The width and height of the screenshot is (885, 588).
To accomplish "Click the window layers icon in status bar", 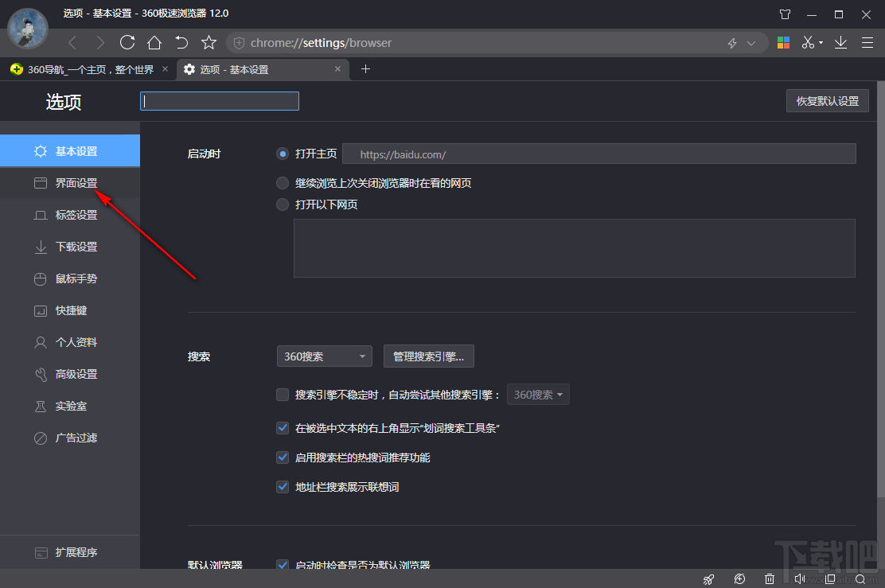I will (x=829, y=579).
